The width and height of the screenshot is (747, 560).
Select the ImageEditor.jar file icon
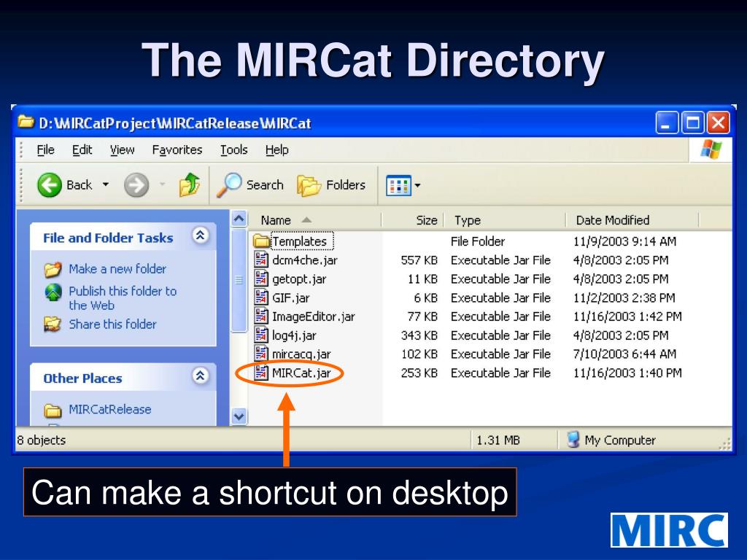click(x=261, y=316)
